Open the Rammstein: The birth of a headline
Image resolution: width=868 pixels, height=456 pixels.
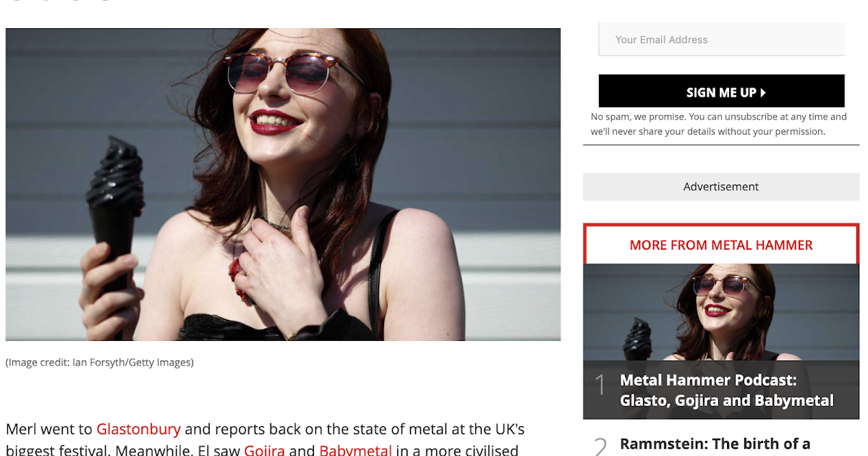pyautogui.click(x=715, y=444)
